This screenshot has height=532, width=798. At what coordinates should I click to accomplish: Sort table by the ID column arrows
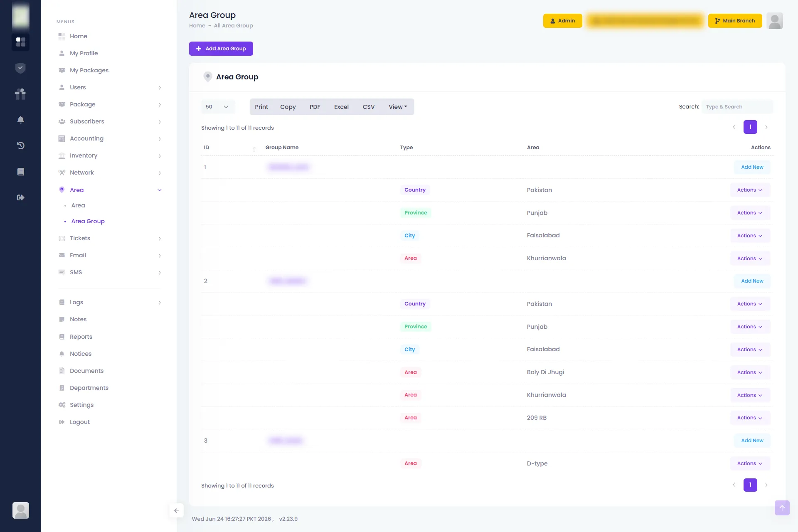point(254,149)
